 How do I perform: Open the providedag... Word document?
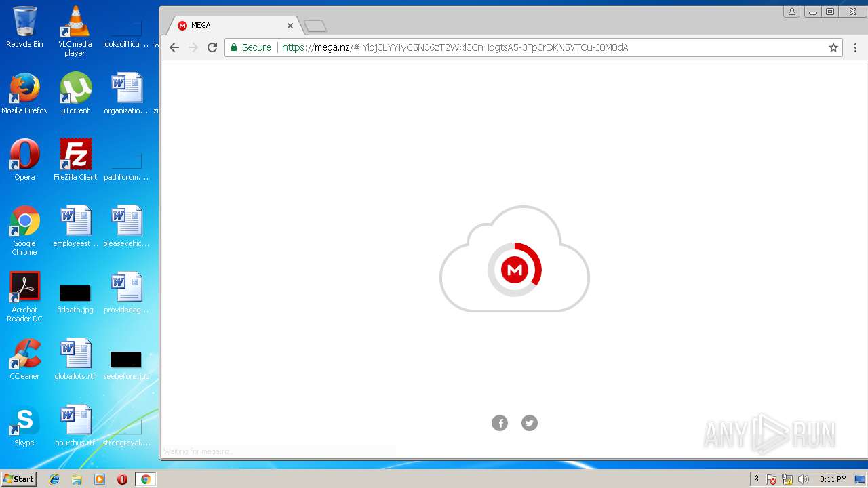click(x=125, y=293)
